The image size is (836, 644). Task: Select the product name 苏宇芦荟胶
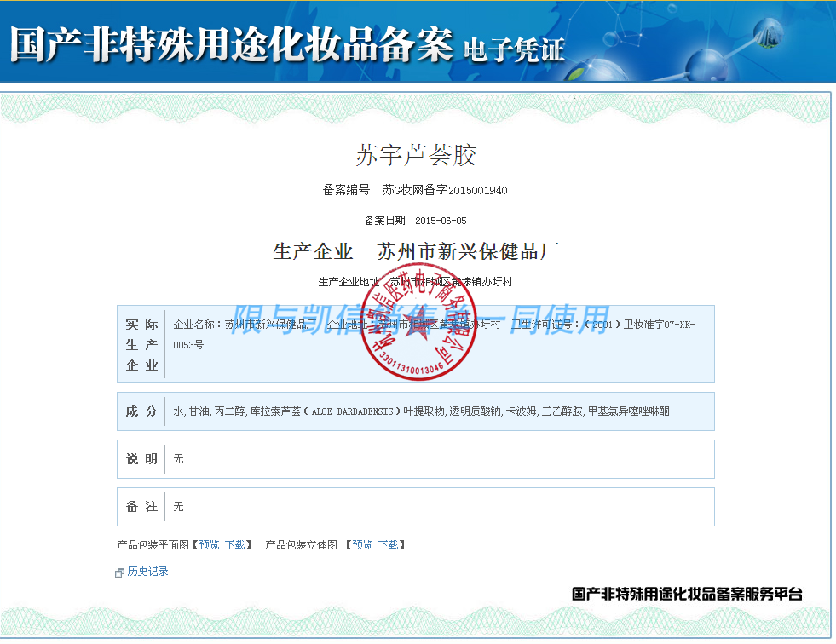point(415,155)
